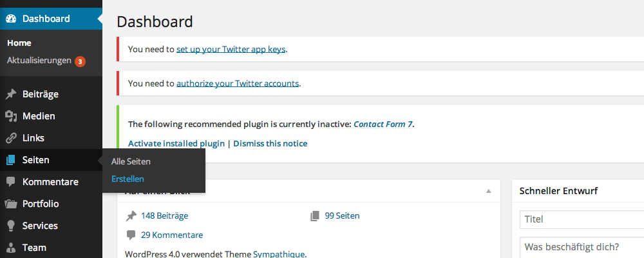Click the Dashboard gauge icon
The width and height of the screenshot is (644, 258).
pos(11,19)
